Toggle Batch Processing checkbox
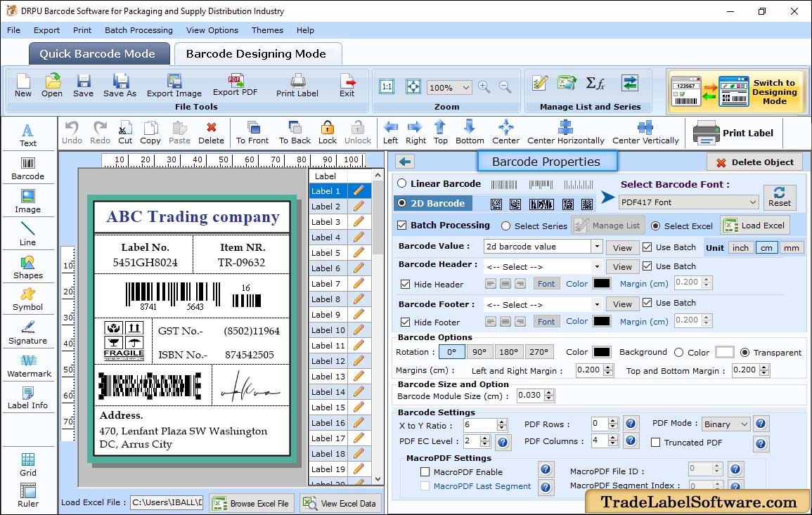 [x=402, y=225]
